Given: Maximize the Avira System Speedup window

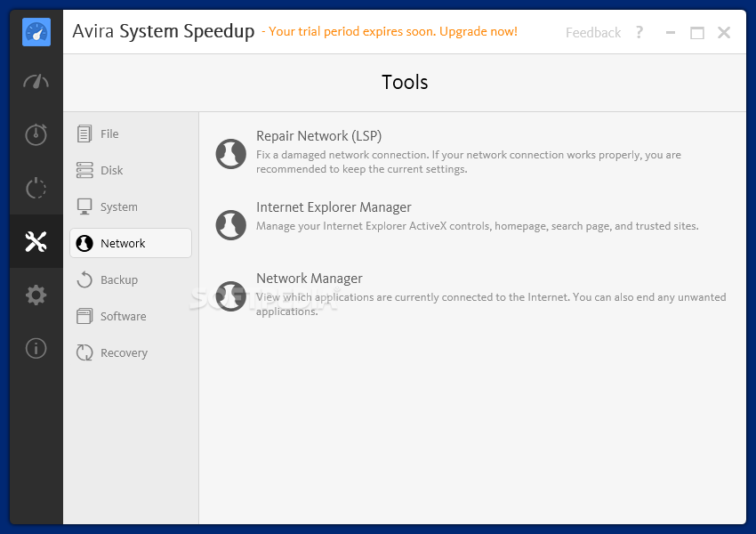Looking at the screenshot, I should coord(697,32).
